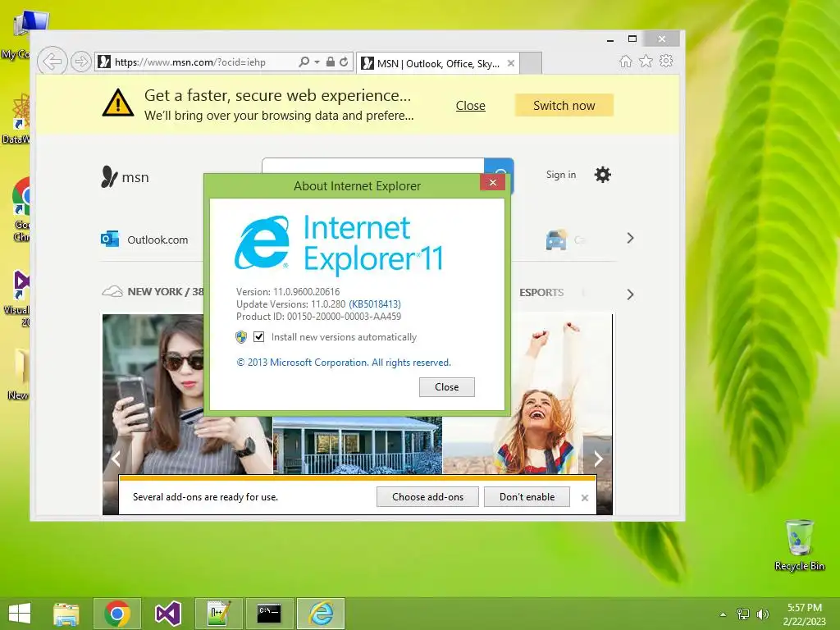
Task: Open Visual Studio from the taskbar
Action: pyautogui.click(x=167, y=614)
